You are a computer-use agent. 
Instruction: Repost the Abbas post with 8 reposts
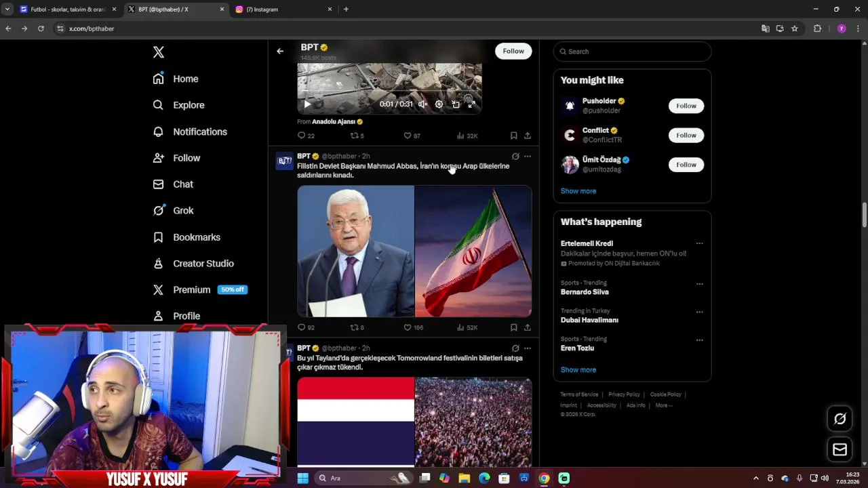357,327
